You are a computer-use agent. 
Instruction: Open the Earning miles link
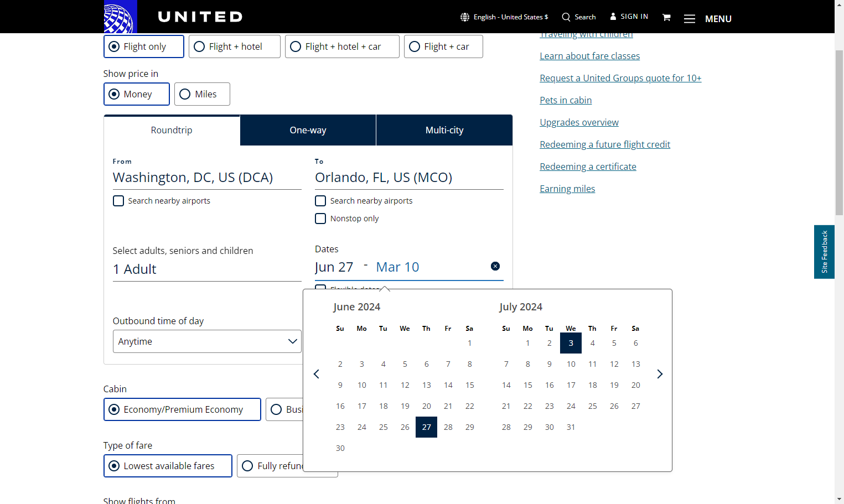click(567, 189)
